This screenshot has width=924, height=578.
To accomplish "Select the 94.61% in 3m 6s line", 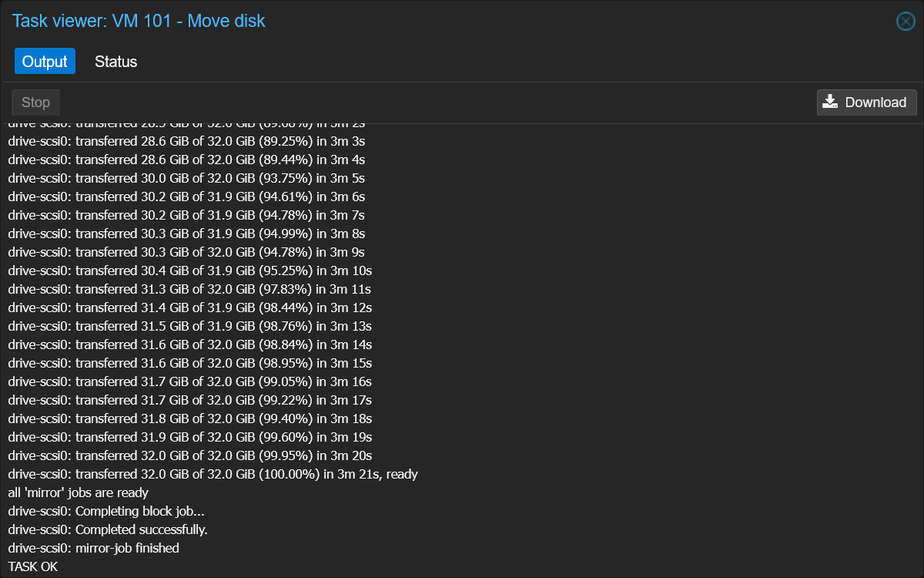I will click(186, 197).
